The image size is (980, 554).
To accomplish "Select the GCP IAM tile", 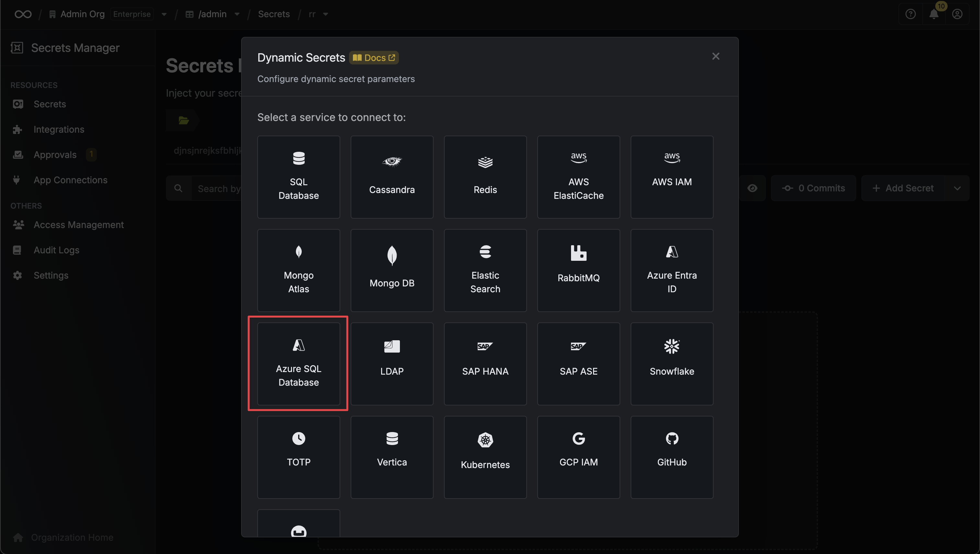I will pos(578,457).
